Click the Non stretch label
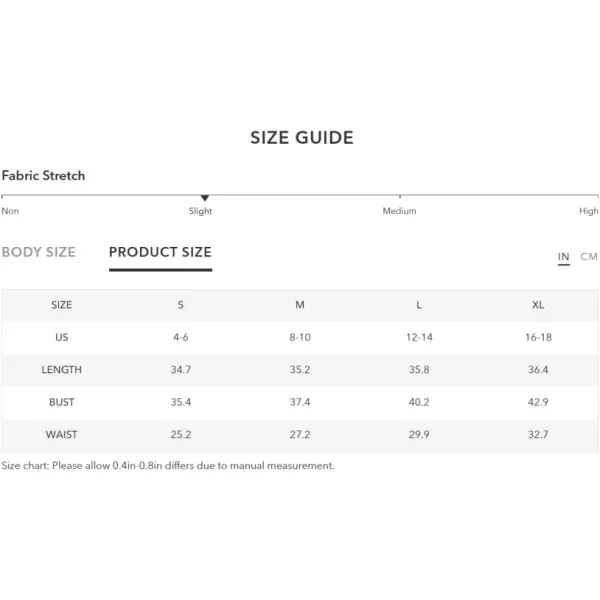The height and width of the screenshot is (600, 600). tap(10, 211)
